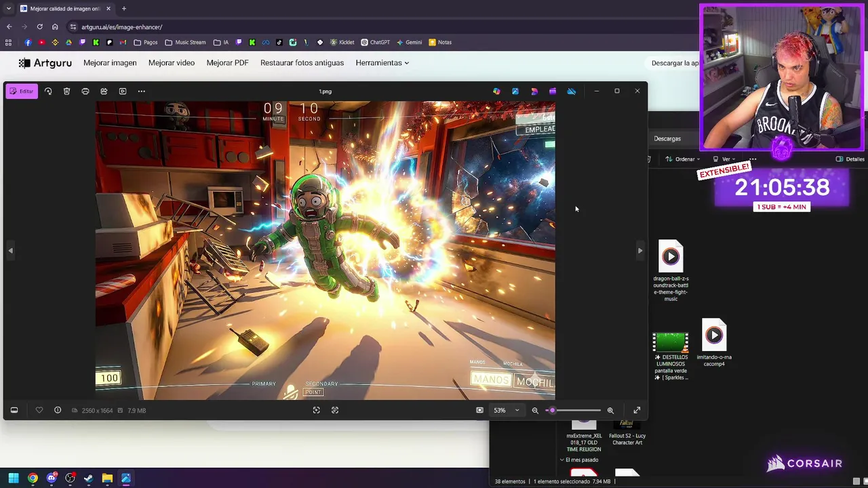Click the OneDrive cloud icon in Photos
Image resolution: width=868 pixels, height=488 pixels.
pyautogui.click(x=571, y=91)
